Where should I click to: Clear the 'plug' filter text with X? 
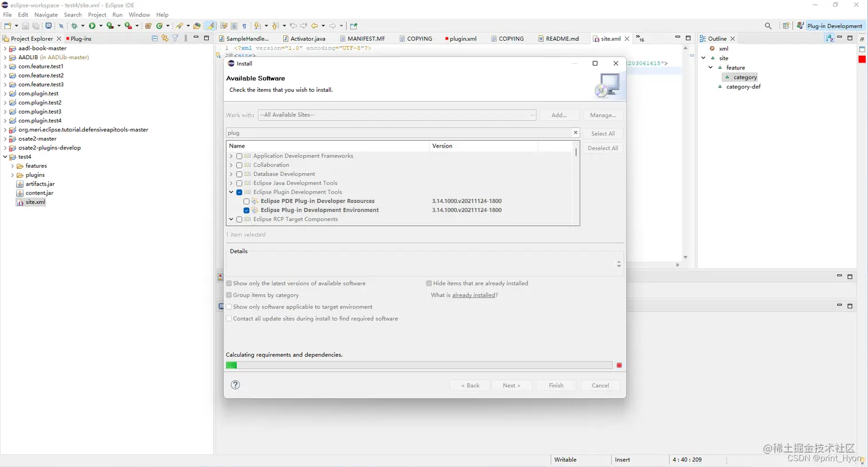pos(575,133)
